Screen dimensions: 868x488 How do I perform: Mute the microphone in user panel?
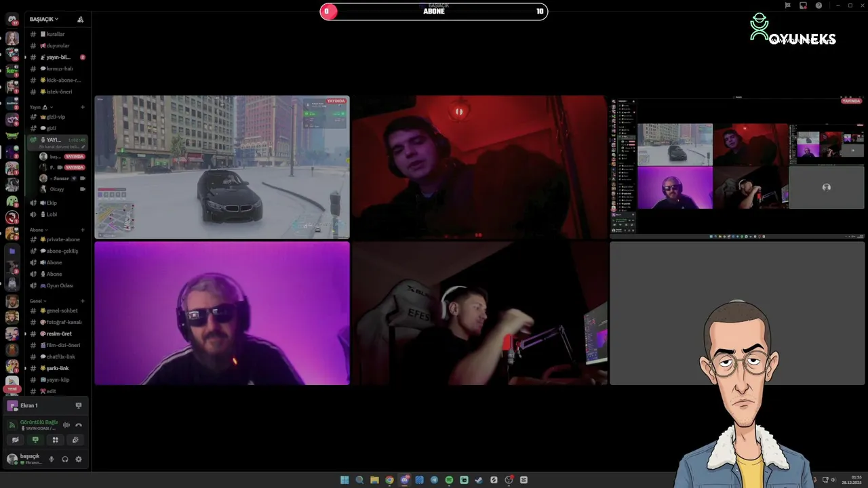pyautogui.click(x=52, y=459)
